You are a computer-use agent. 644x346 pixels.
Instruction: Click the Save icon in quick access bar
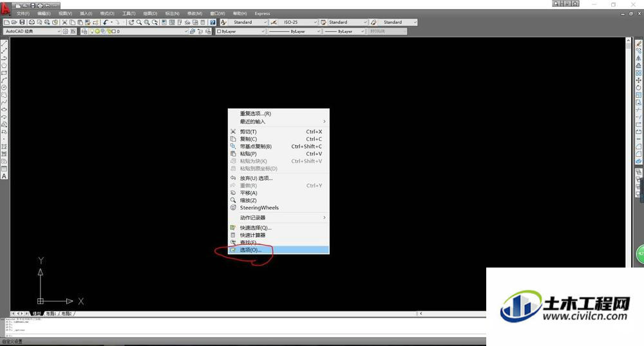[x=33, y=6]
